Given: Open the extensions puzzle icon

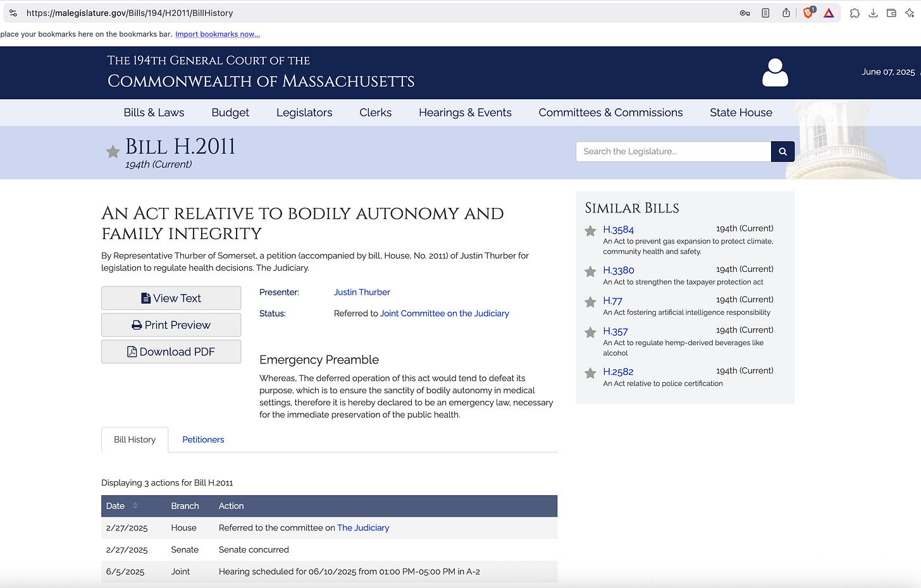Looking at the screenshot, I should 855,13.
